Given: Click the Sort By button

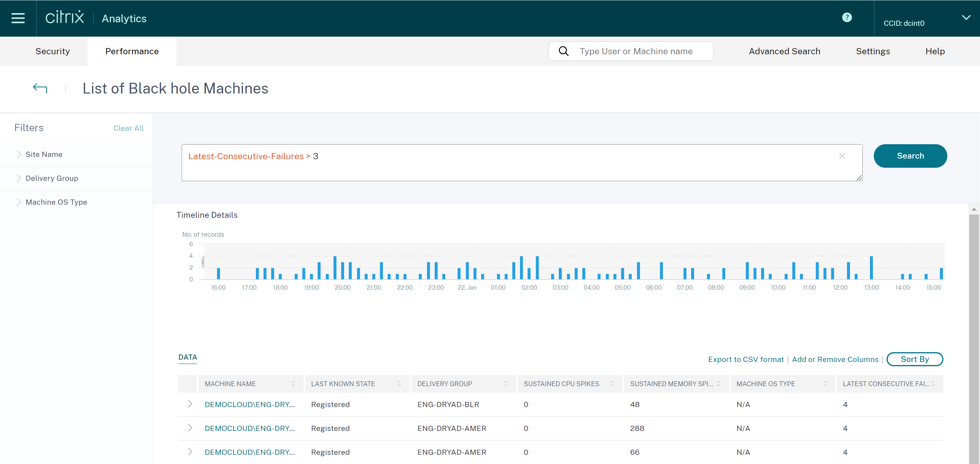Looking at the screenshot, I should [914, 359].
